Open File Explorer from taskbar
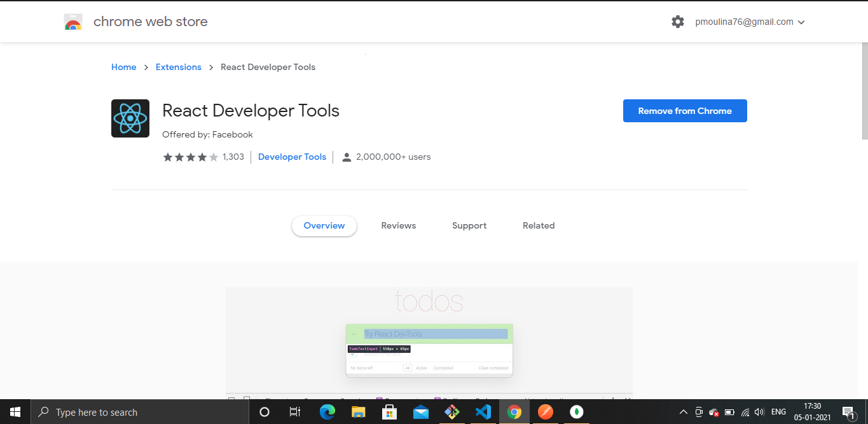 coord(358,412)
